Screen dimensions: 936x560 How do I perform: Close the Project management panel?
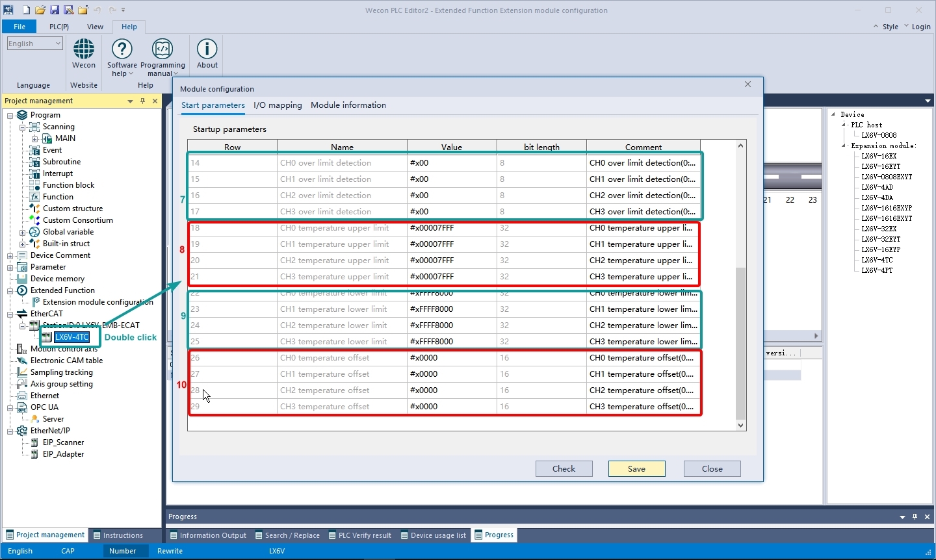click(155, 101)
